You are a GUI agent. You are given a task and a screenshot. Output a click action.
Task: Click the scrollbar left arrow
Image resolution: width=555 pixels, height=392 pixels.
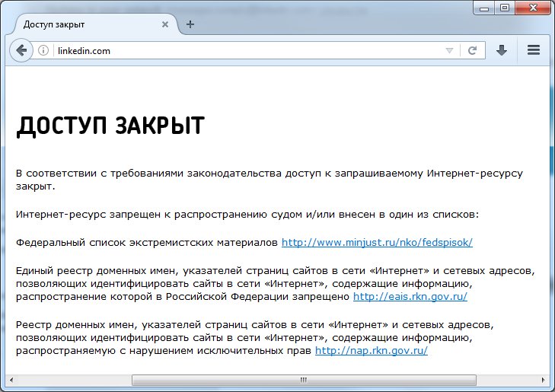[11, 381]
